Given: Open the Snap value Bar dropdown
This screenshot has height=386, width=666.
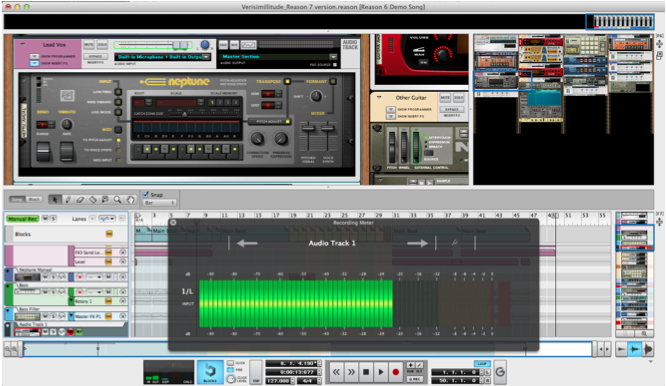Looking at the screenshot, I should pos(160,203).
